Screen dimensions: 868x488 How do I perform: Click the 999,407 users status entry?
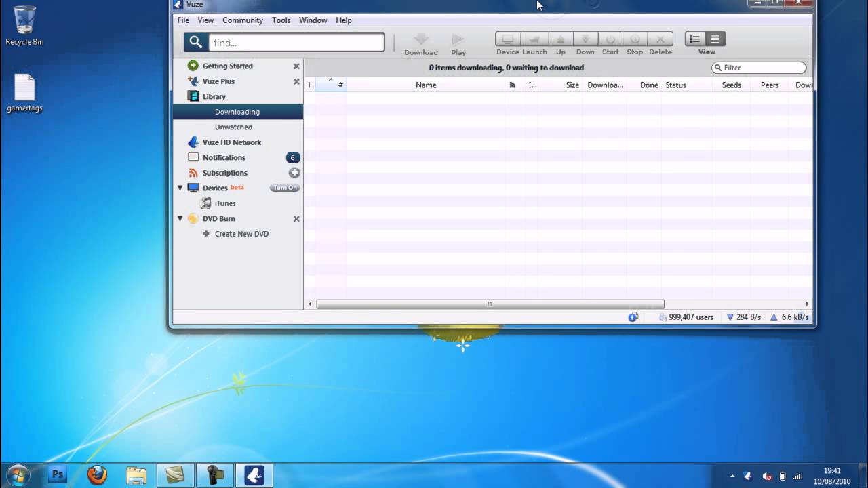686,317
